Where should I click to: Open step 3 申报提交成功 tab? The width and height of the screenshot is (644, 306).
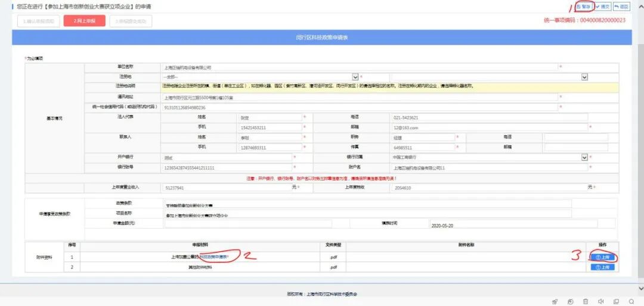point(131,21)
